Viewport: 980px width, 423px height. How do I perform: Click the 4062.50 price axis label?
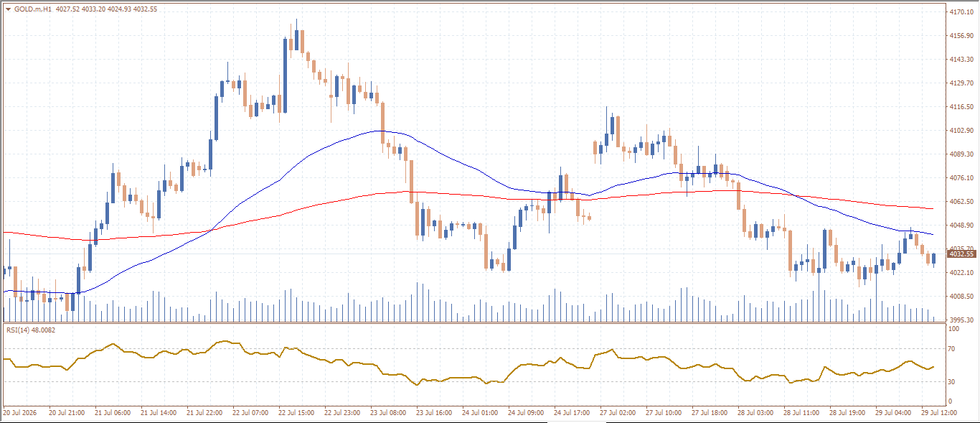(x=961, y=201)
